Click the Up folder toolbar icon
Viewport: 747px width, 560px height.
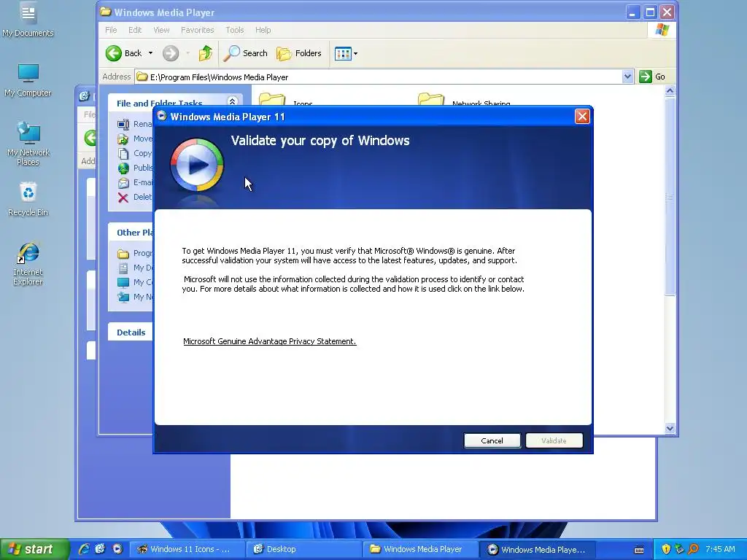205,53
